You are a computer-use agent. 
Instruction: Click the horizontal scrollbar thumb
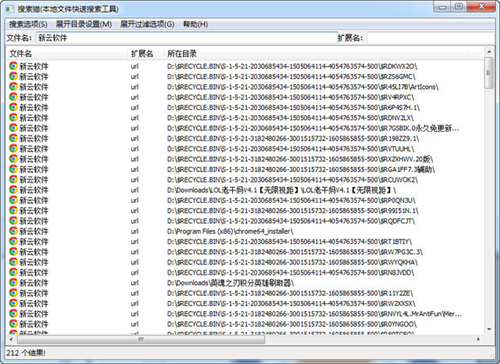(141, 339)
